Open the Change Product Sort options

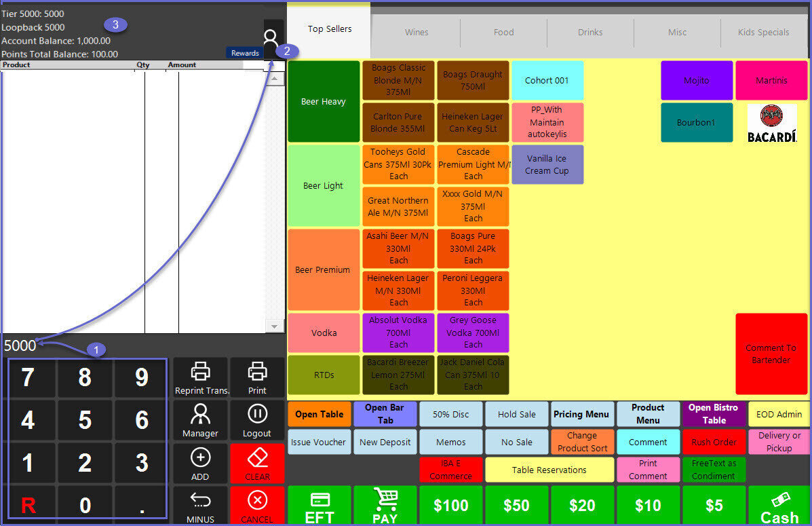point(582,442)
